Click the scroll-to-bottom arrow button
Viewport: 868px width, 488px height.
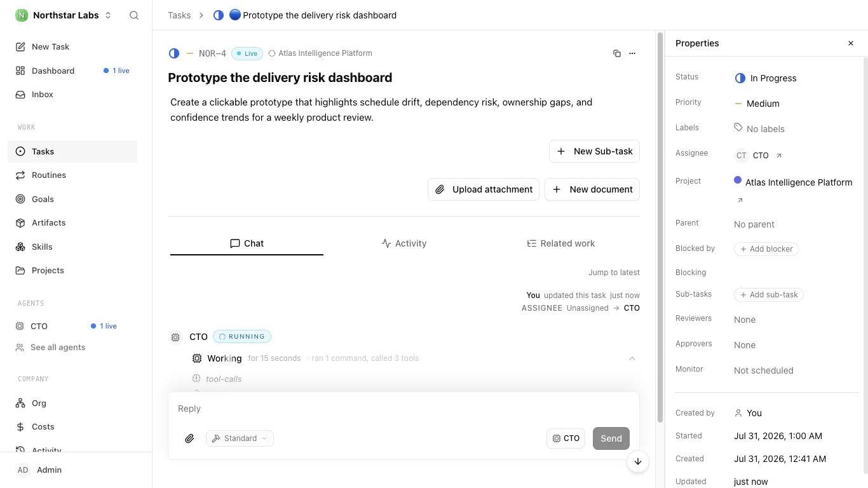[638, 462]
